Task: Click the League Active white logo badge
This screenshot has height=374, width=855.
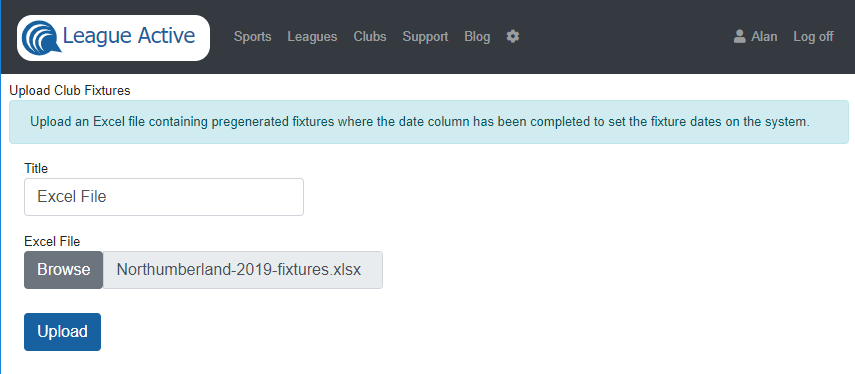Action: [x=113, y=38]
